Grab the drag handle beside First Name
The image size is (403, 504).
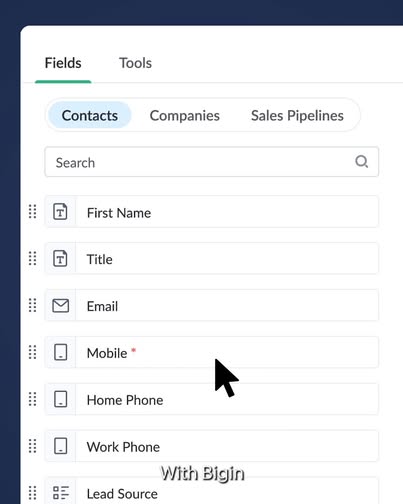[x=32, y=212]
